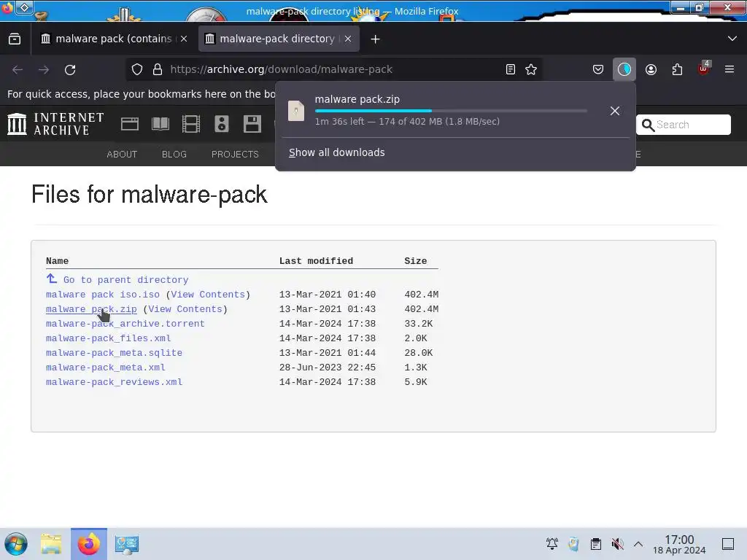View Contents of malware pack.zip
Image resolution: width=747 pixels, height=560 pixels.
click(185, 309)
